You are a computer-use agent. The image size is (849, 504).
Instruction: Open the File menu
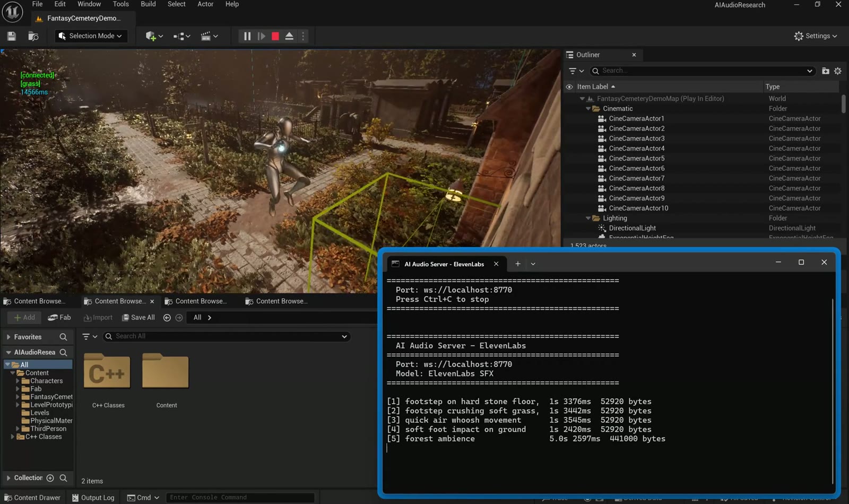(38, 4)
